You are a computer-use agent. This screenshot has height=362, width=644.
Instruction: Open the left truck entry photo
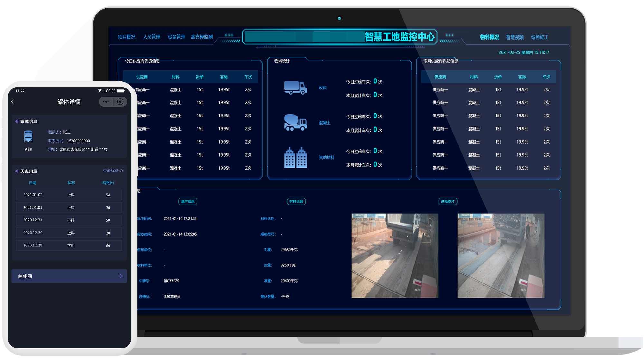[x=395, y=255]
